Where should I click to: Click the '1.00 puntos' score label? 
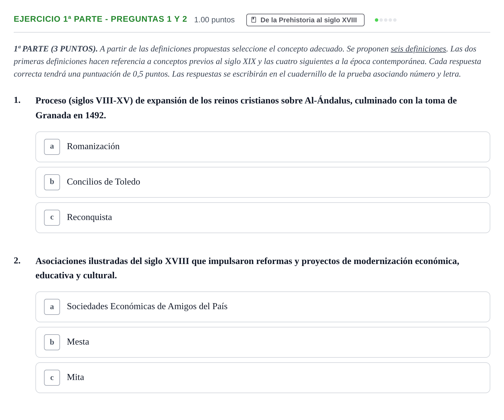(214, 20)
